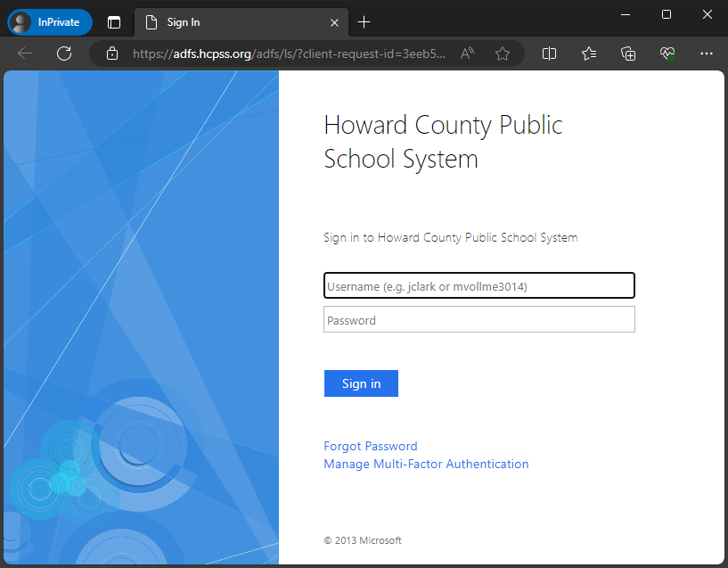Click the Add to favorites star
Image resolution: width=728 pixels, height=568 pixels.
pos(503,54)
